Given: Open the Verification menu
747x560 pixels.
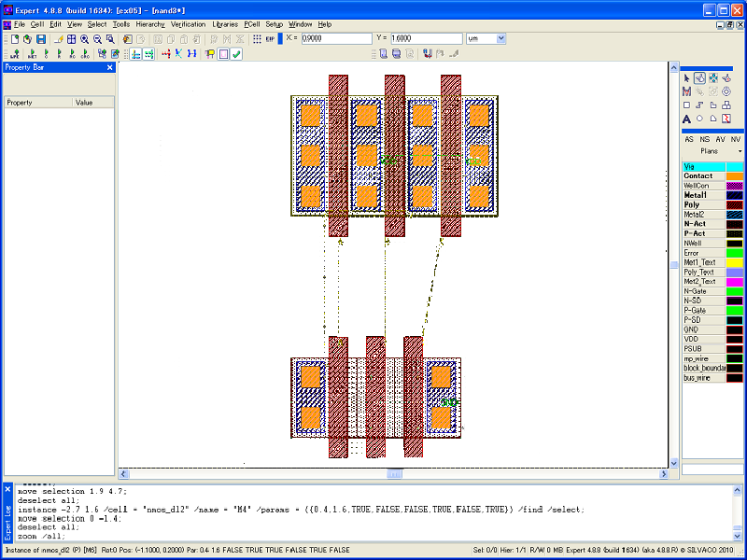Looking at the screenshot, I should coord(188,23).
